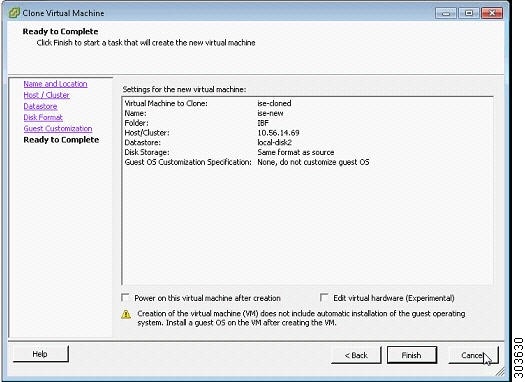Viewport: 525px width, 382px height.
Task: Return to Disk Format step
Action: click(x=43, y=117)
